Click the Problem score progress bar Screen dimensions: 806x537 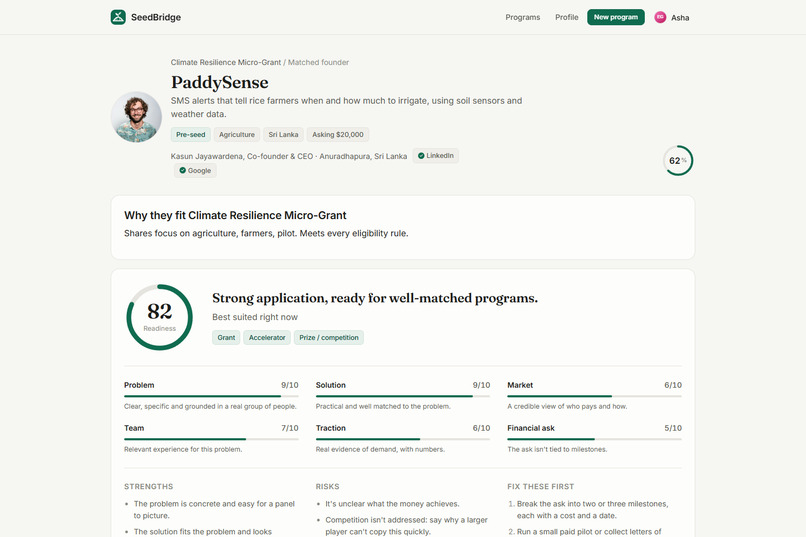click(211, 396)
